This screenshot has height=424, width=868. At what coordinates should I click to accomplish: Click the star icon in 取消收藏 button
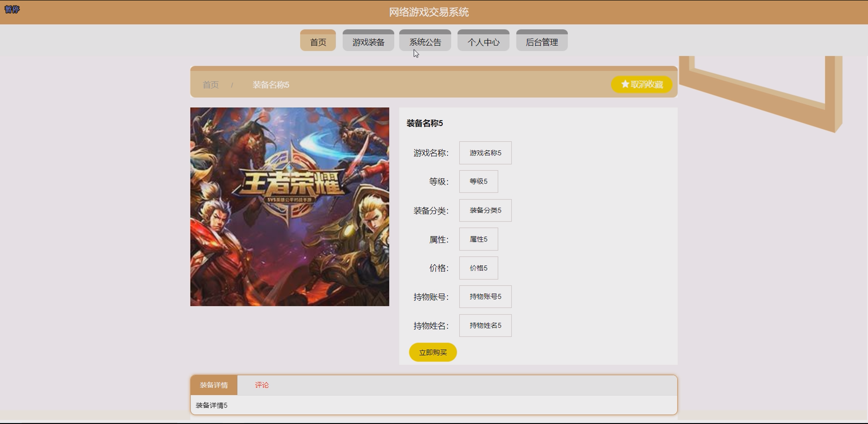click(625, 84)
